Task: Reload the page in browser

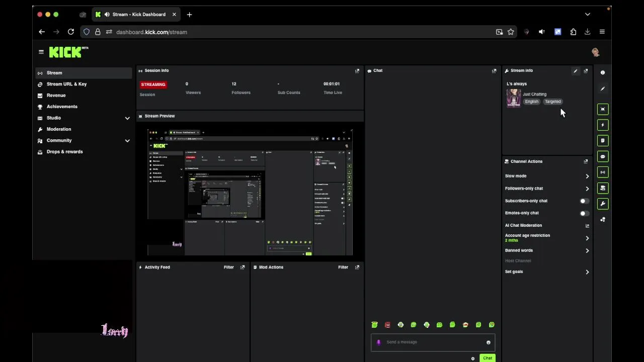Action: pos(71,32)
